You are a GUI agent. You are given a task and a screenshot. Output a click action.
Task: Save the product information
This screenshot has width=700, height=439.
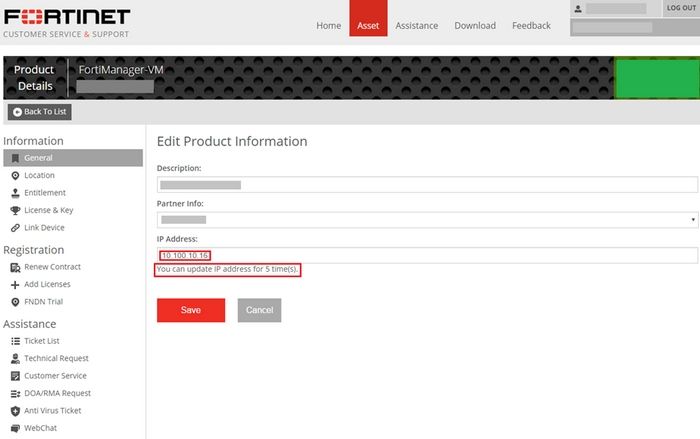click(x=191, y=310)
